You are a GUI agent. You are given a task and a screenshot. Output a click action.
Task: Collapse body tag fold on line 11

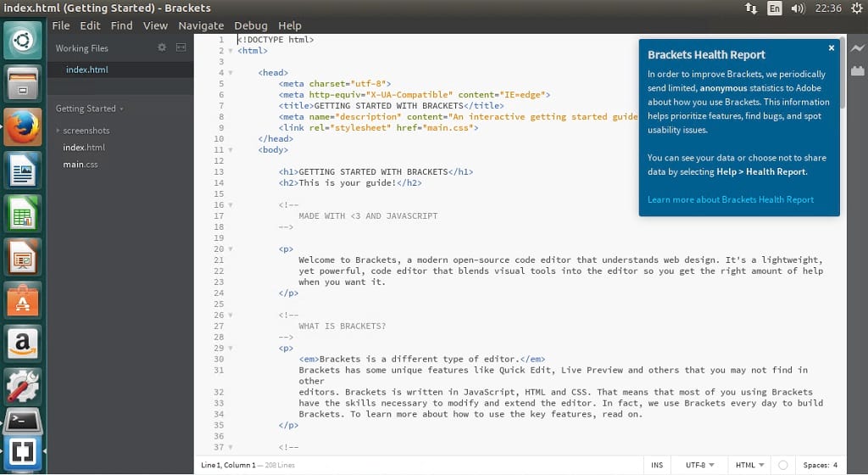231,150
